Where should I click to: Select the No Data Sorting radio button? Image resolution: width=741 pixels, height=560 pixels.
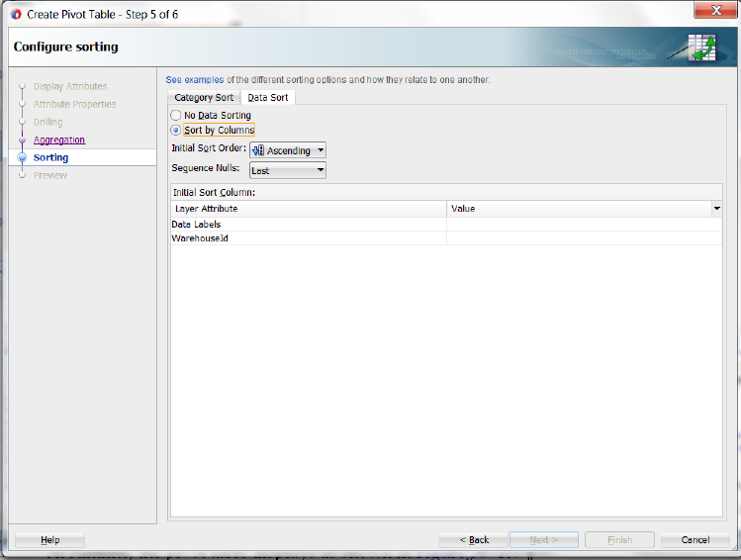click(176, 115)
